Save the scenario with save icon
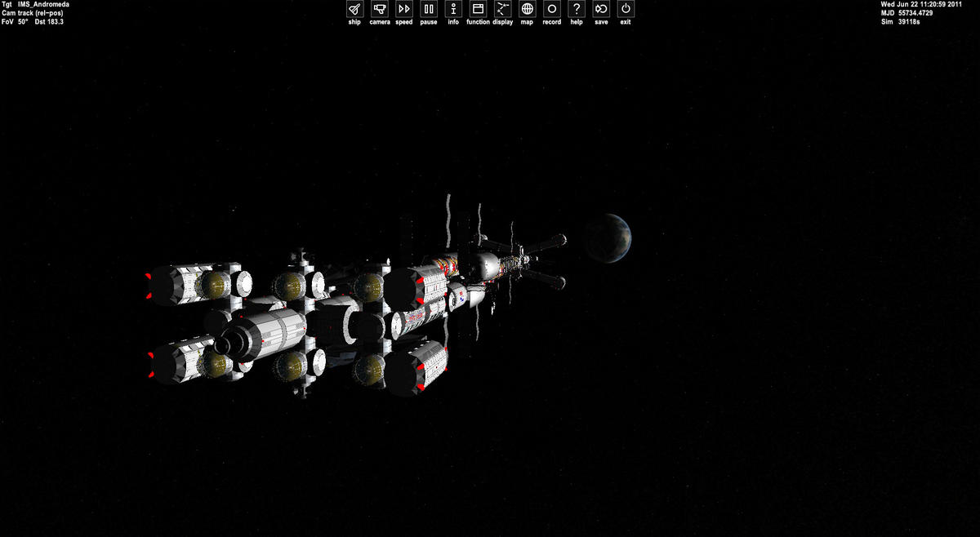 [x=601, y=9]
